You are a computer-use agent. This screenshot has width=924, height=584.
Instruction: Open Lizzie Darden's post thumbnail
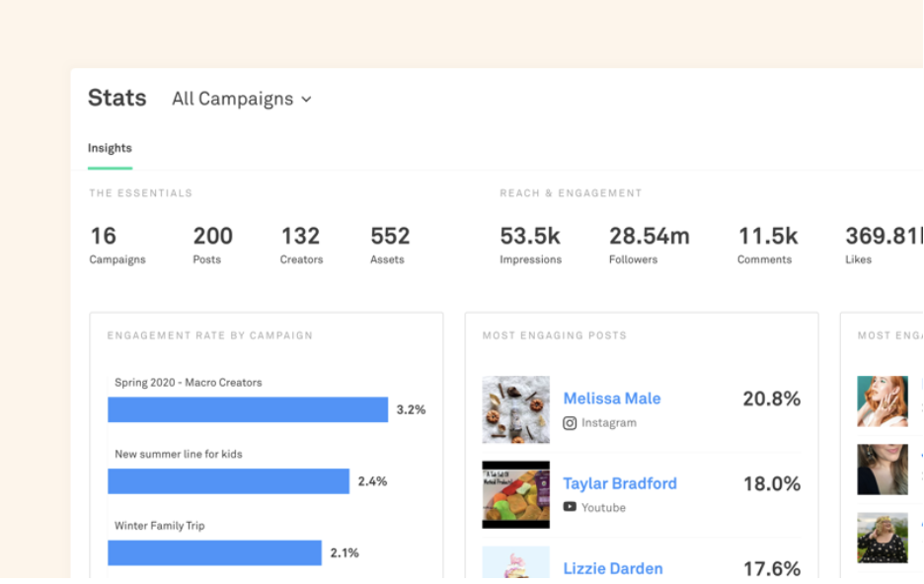coord(515,563)
